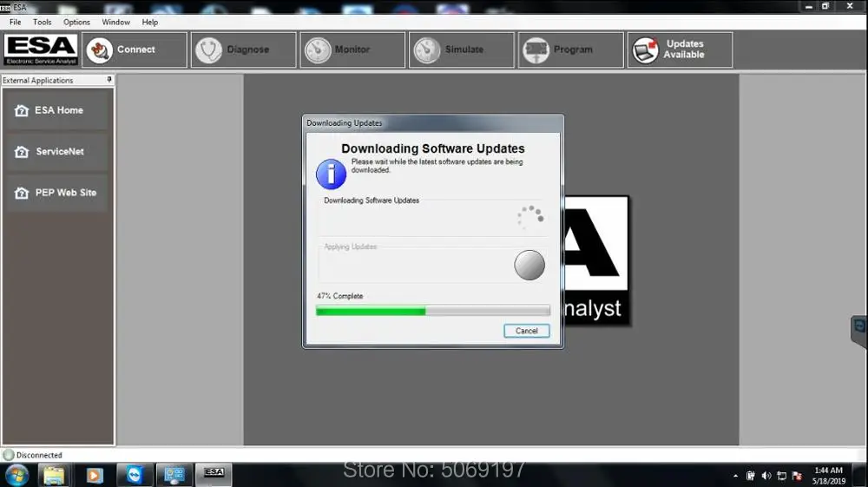Click the TeamViewer side panel tab
Viewport: 868px width, 487px height.
pyautogui.click(x=859, y=331)
